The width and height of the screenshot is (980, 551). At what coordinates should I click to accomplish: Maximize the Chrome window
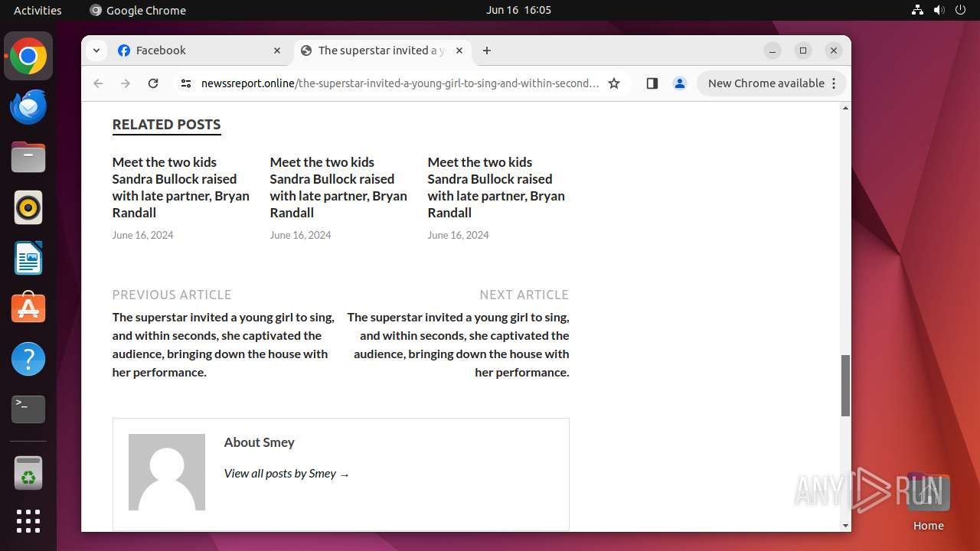pos(803,51)
